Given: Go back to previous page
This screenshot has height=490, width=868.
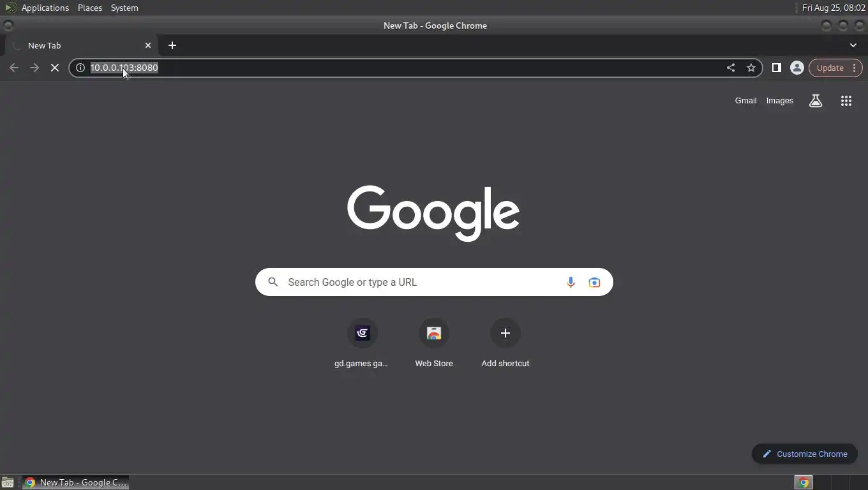Looking at the screenshot, I should [14, 68].
